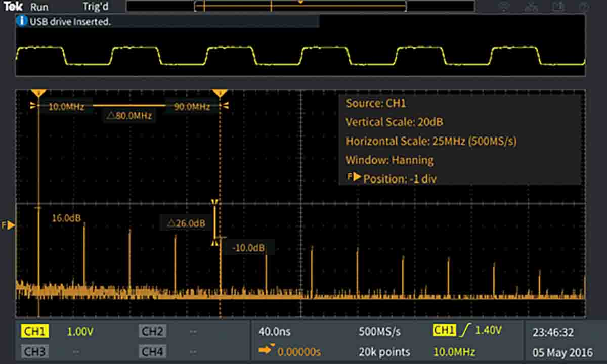Toggle the CH2 channel badge
This screenshot has width=607, height=364.
pyautogui.click(x=152, y=332)
